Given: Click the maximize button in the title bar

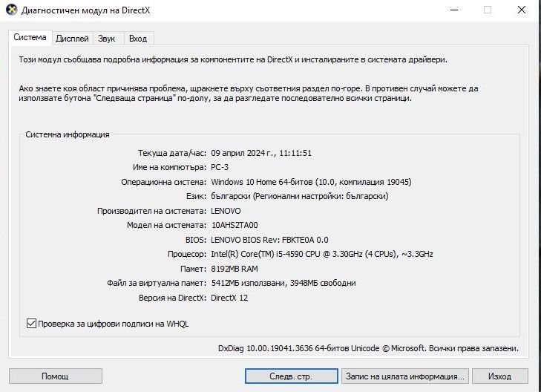Looking at the screenshot, I should [488, 10].
